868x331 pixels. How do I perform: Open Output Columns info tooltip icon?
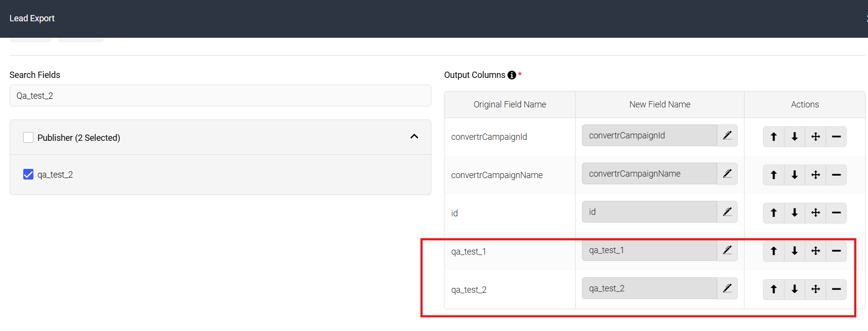tap(512, 75)
